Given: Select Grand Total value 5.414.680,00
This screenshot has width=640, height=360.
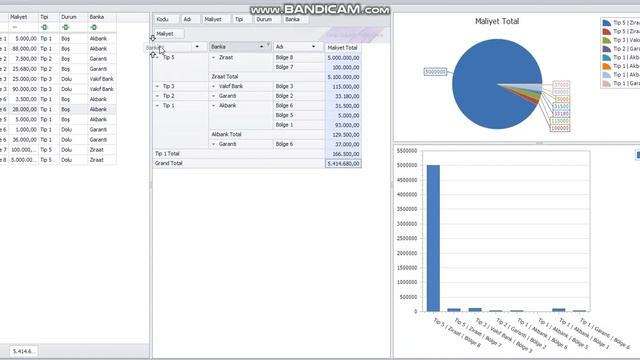Looking at the screenshot, I should 343,163.
